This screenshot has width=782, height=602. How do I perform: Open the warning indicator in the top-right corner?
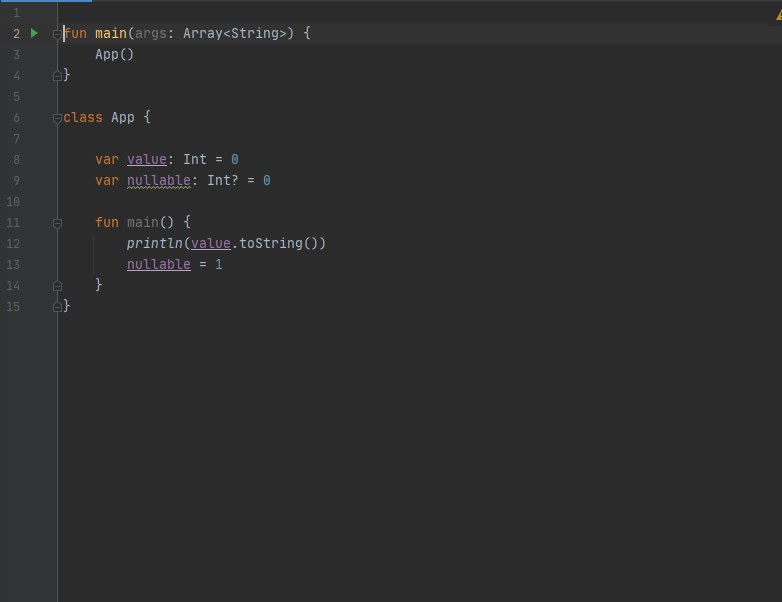779,15
